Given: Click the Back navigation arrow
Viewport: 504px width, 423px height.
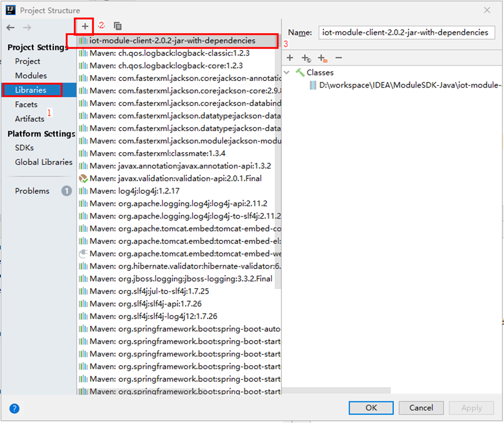Looking at the screenshot, I should click(x=10, y=28).
